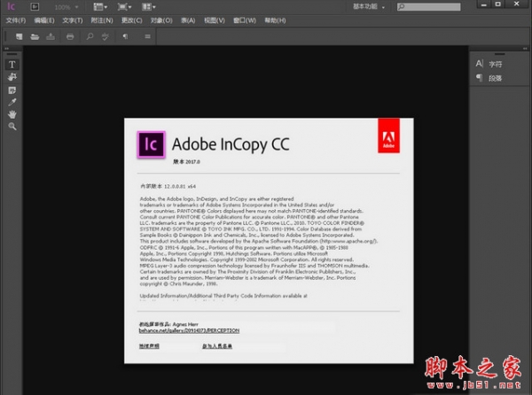This screenshot has height=395, width=532.
Task: Select the Zoom tool
Action: click(12, 127)
